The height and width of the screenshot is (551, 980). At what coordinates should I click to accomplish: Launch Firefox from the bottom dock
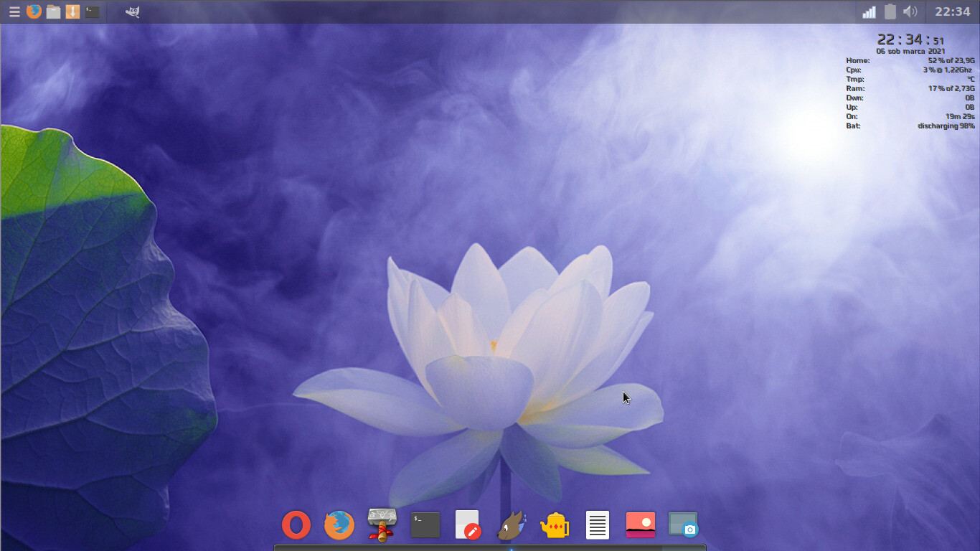point(339,525)
